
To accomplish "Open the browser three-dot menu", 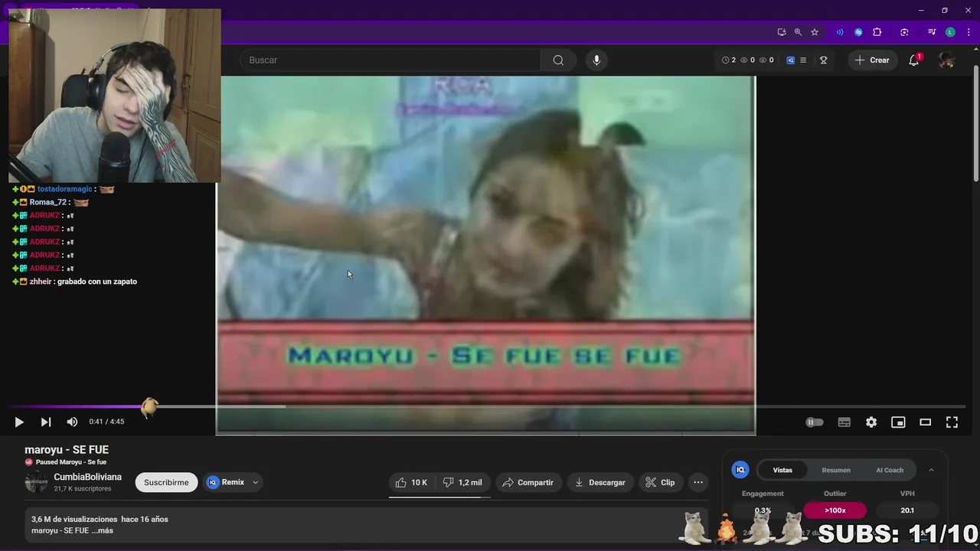I will click(x=967, y=32).
